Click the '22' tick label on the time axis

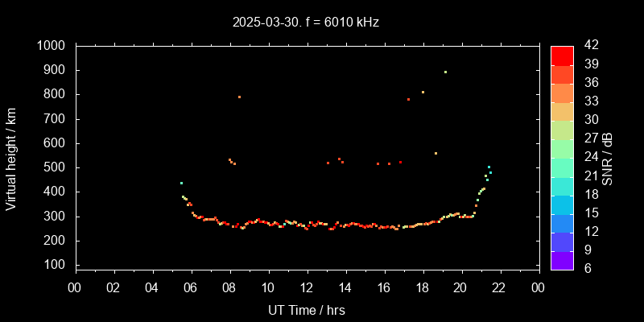click(499, 288)
